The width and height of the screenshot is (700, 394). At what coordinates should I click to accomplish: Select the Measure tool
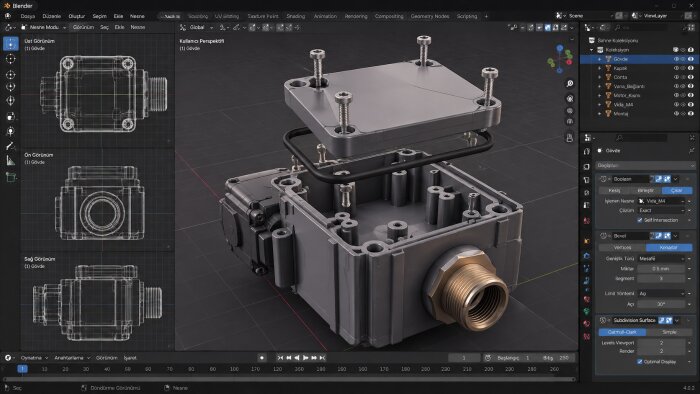[11, 161]
